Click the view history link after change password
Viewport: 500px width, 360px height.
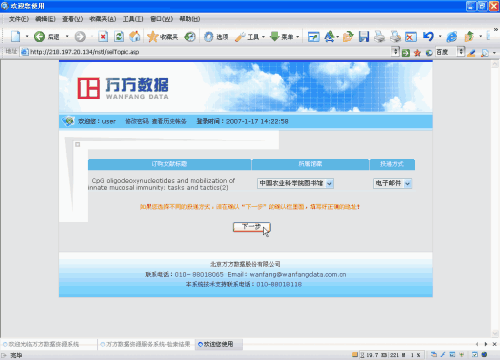tap(169, 121)
